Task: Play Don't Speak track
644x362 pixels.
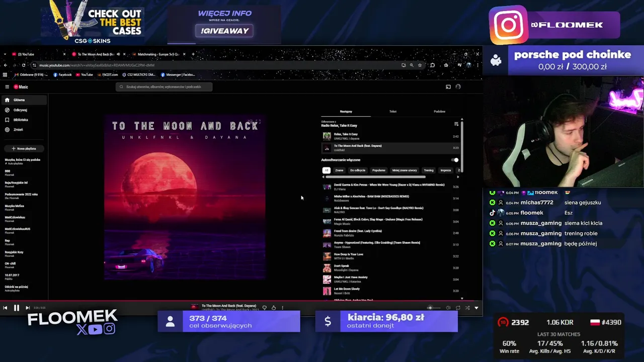Action: coord(390,267)
